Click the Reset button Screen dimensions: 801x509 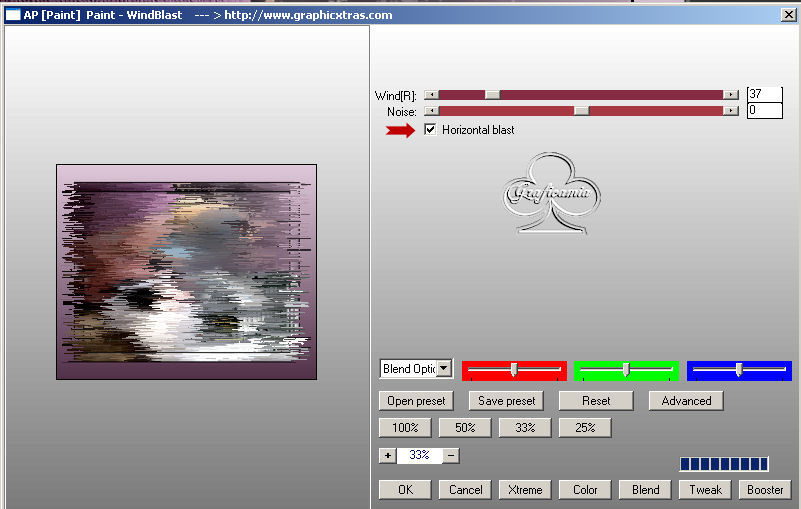tap(596, 401)
